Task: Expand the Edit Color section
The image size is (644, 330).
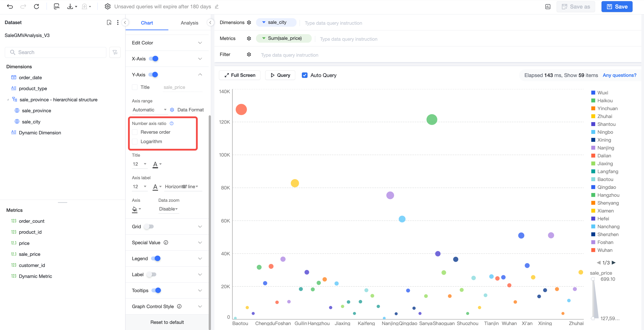Action: click(x=167, y=43)
